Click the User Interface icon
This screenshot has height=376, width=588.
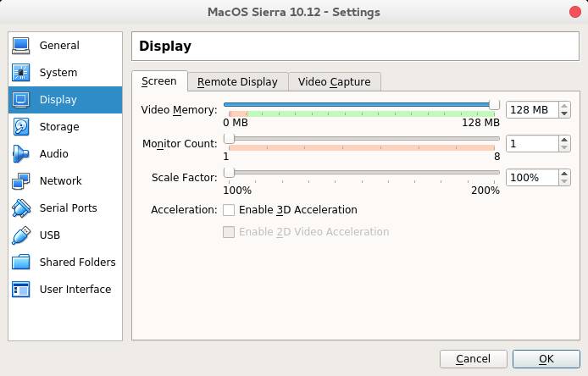[x=22, y=290]
